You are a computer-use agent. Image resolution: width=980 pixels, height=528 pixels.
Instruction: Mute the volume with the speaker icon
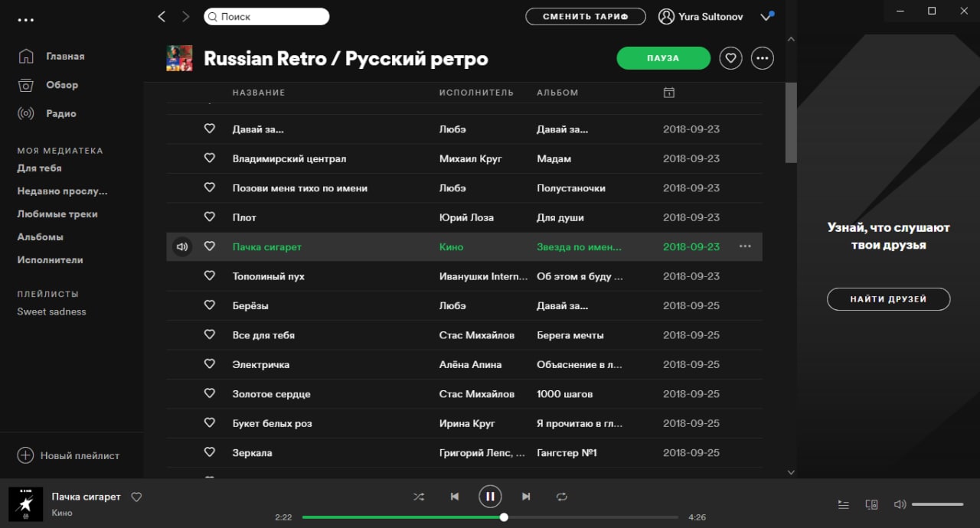pos(900,504)
